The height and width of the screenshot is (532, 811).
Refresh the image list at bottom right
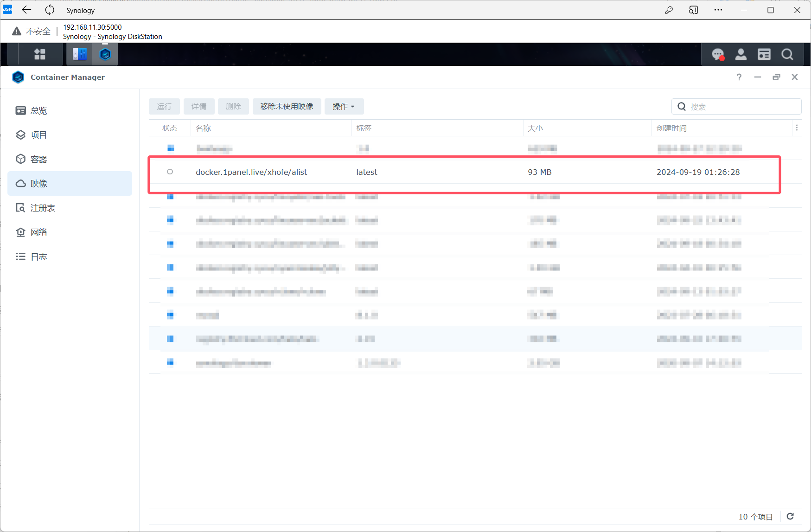[790, 516]
